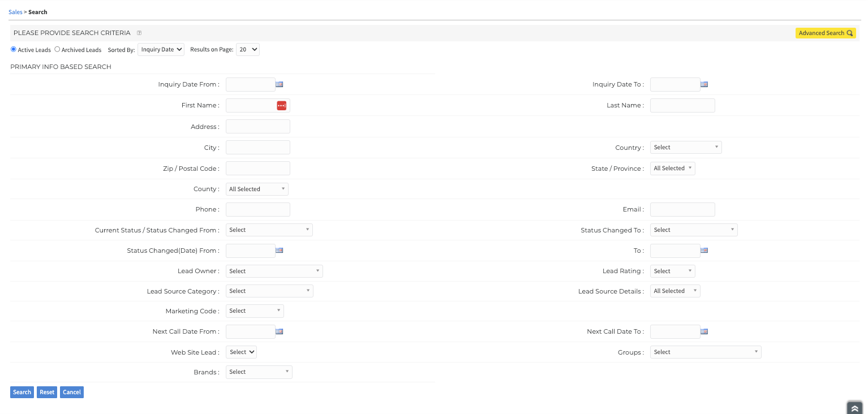Click the Advanced Search button
The image size is (868, 414).
point(825,33)
